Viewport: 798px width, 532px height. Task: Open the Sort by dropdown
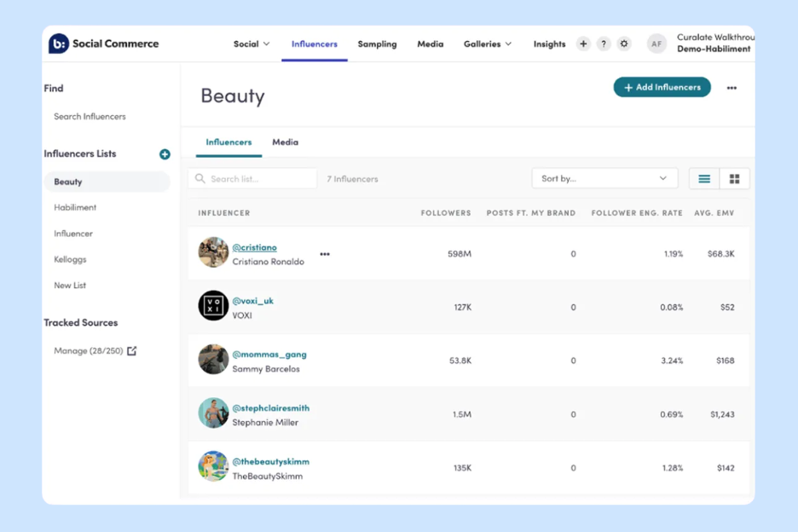coord(604,178)
